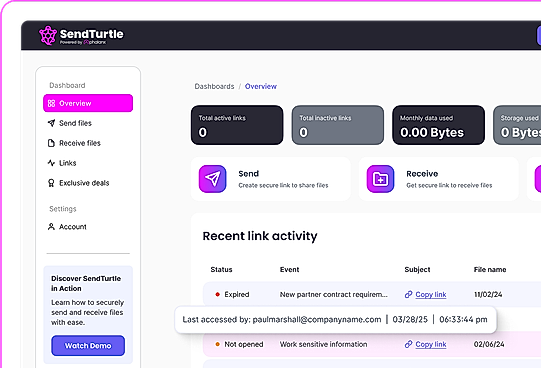This screenshot has height=368, width=541.
Task: Click the File name column header
Action: tap(490, 270)
